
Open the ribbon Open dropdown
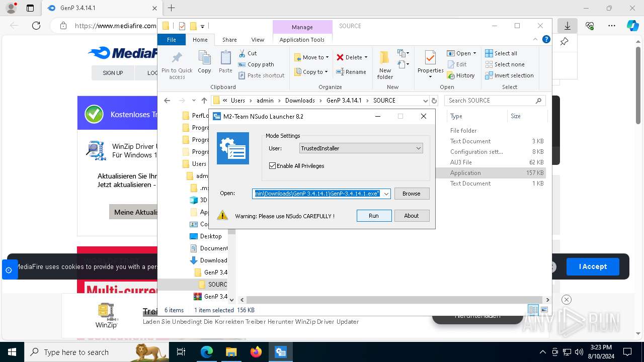tap(461, 53)
